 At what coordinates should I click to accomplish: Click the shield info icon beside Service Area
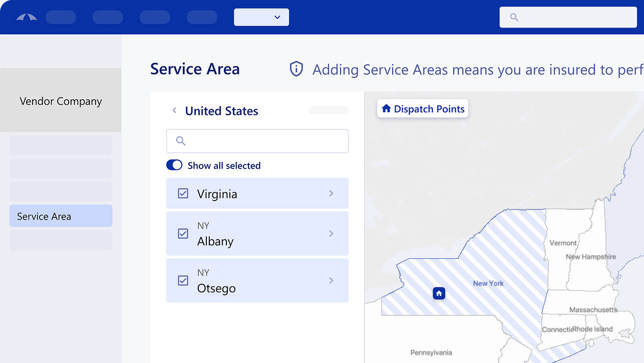[x=296, y=69]
